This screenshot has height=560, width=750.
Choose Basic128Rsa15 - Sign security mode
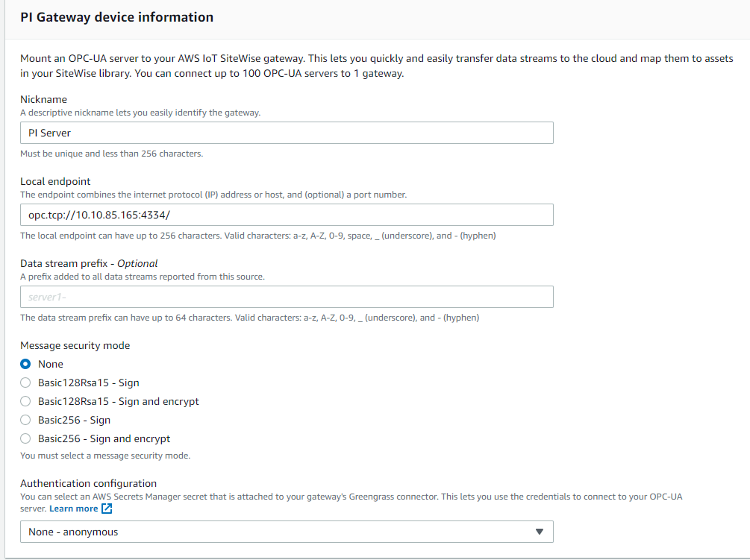[25, 383]
